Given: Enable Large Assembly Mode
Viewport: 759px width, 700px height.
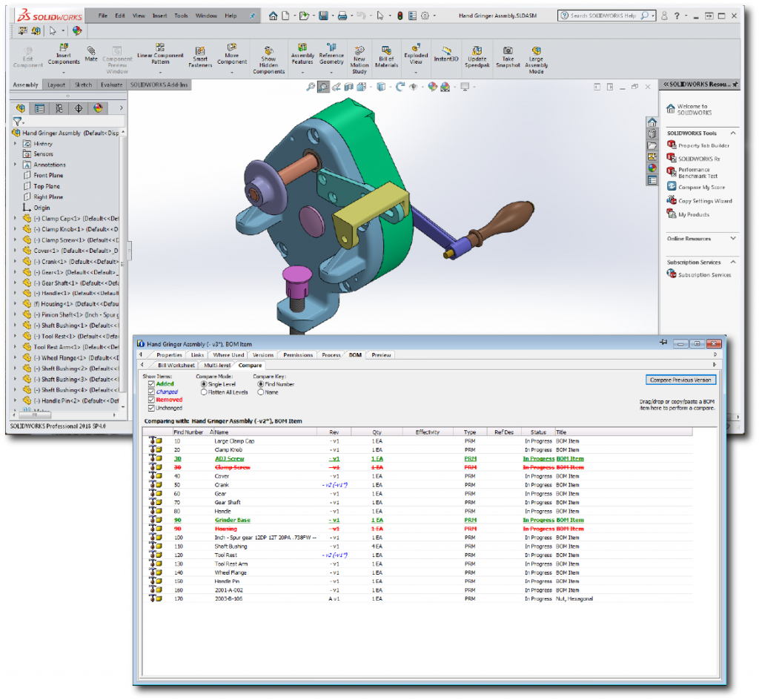Looking at the screenshot, I should [x=537, y=60].
